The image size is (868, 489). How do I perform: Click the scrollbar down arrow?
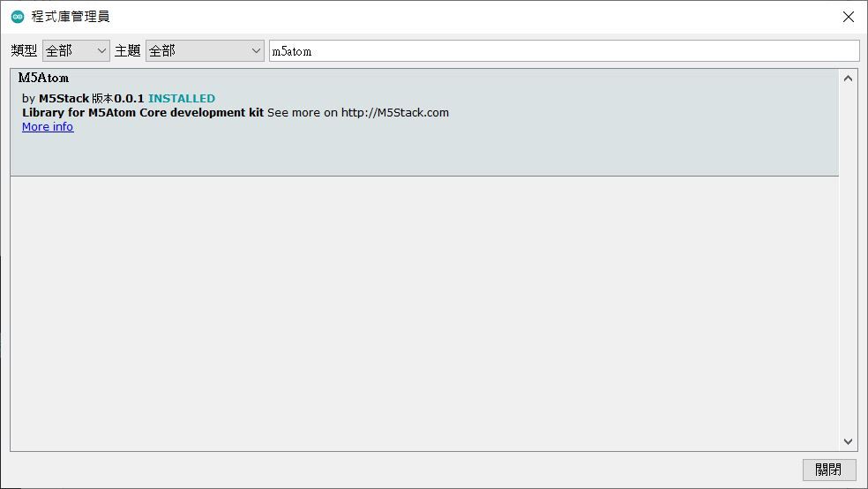point(848,441)
